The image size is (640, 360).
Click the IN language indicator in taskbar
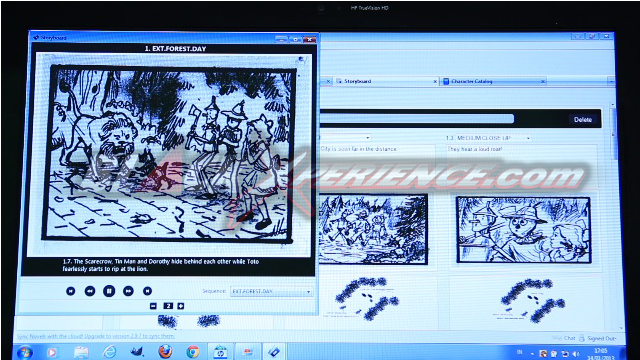pos(520,352)
